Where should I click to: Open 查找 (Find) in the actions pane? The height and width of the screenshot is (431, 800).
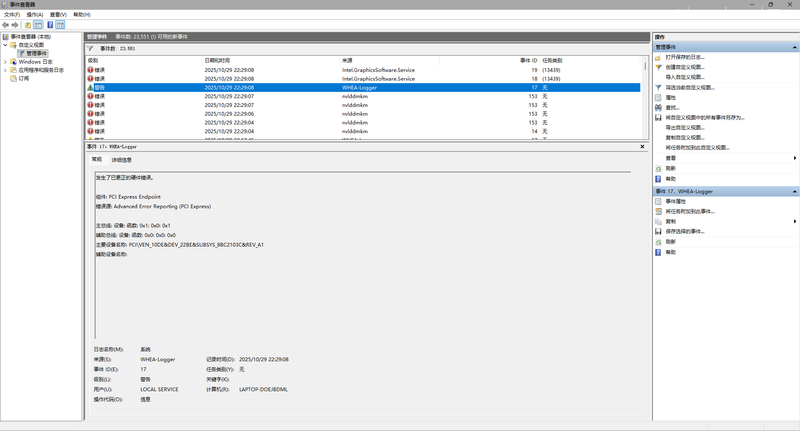pyautogui.click(x=672, y=107)
